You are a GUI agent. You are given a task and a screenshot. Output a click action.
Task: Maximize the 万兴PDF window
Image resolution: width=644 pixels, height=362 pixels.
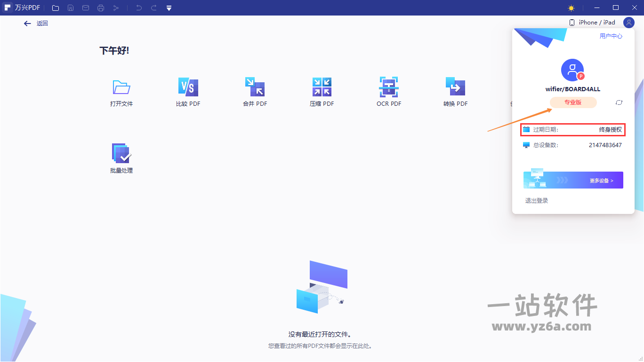coord(615,8)
